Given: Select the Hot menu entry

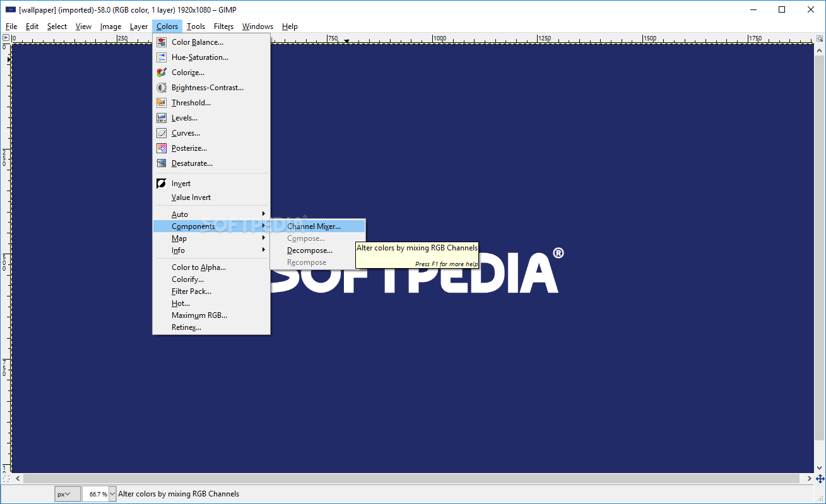Looking at the screenshot, I should click(211, 303).
